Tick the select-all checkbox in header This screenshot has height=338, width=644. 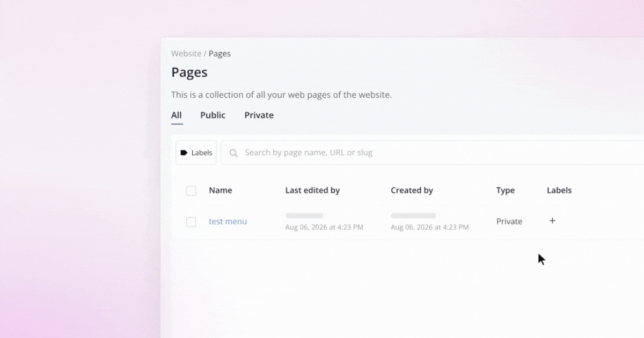coord(191,190)
